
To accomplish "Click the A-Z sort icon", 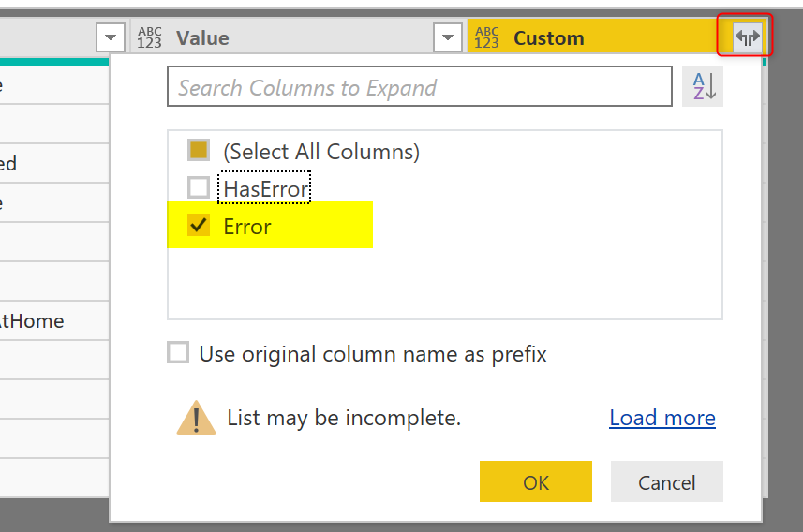I will click(x=703, y=87).
